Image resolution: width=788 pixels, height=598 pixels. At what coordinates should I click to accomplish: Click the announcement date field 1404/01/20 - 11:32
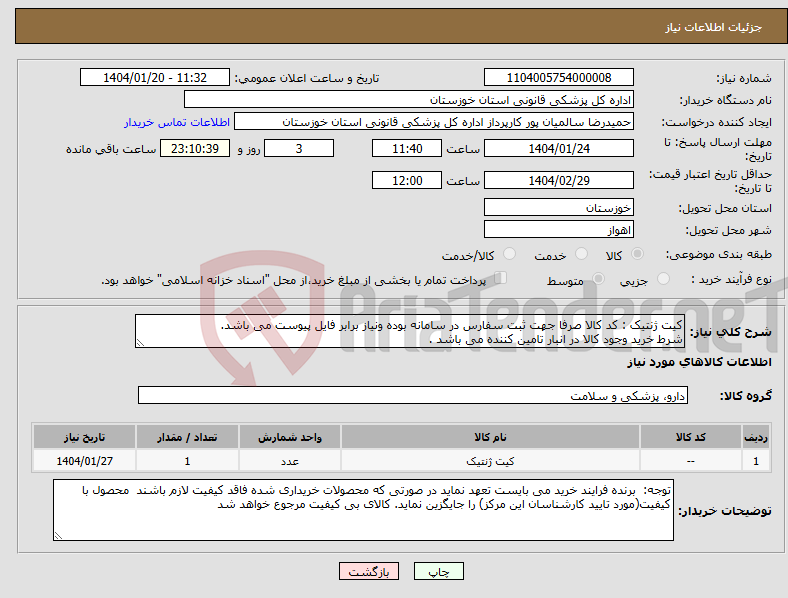tap(155, 77)
